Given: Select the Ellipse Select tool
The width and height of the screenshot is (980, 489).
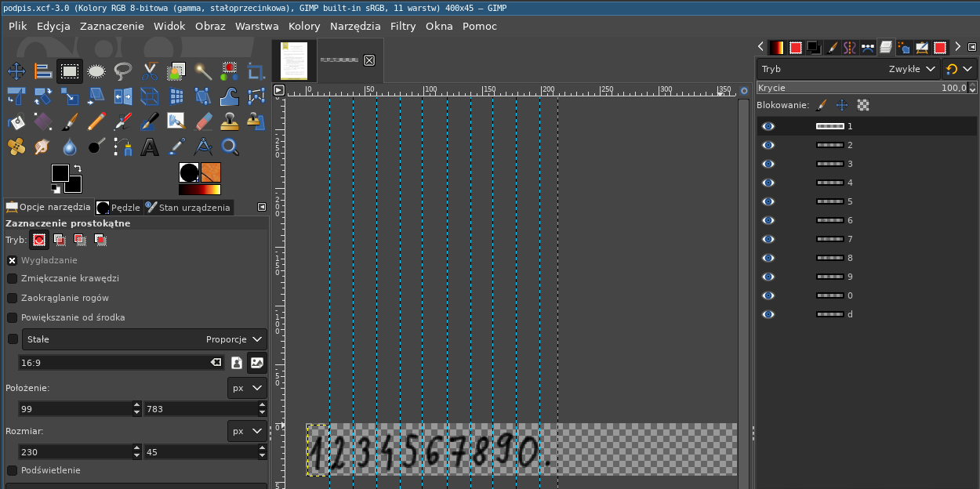Looking at the screenshot, I should 96,72.
